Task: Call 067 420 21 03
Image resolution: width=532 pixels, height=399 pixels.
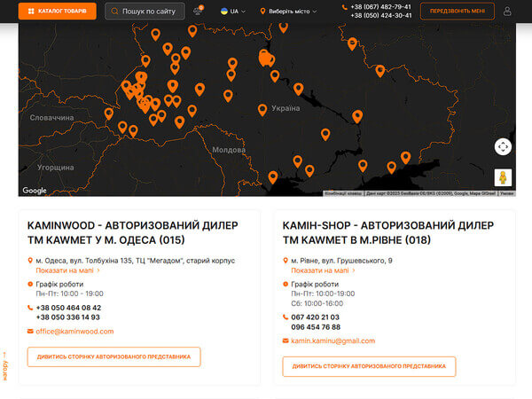Action: (315, 317)
